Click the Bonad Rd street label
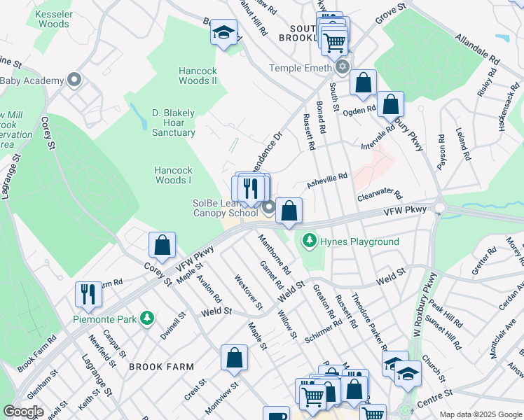This screenshot has width=524, height=420. pyautogui.click(x=321, y=117)
